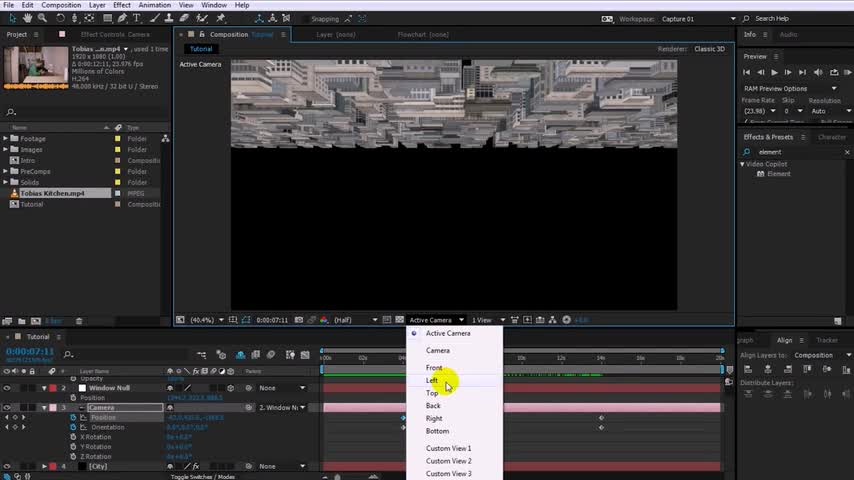Switch to the Effect Controls Camera tab
Viewport: 854px width, 480px height.
[115, 34]
